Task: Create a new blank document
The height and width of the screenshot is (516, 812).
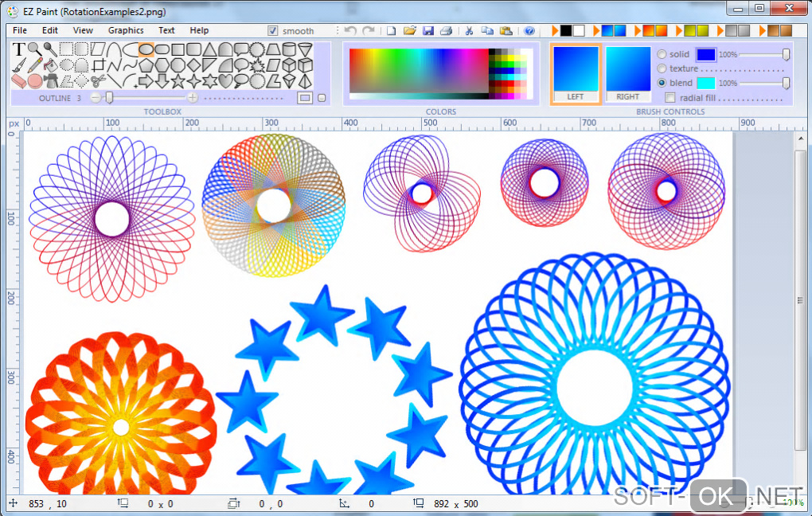Action: click(392, 30)
